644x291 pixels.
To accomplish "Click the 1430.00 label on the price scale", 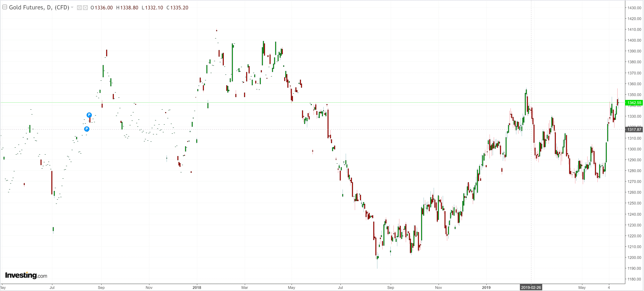I will pos(634,8).
